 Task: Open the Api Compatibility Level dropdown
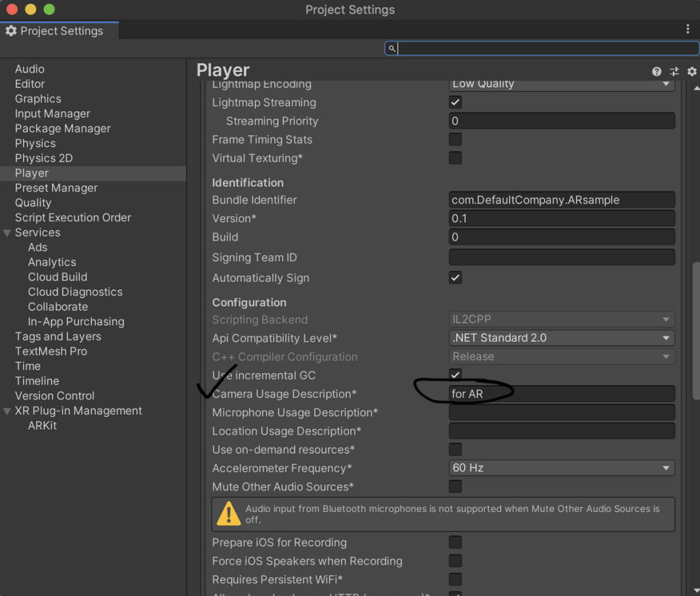(561, 338)
